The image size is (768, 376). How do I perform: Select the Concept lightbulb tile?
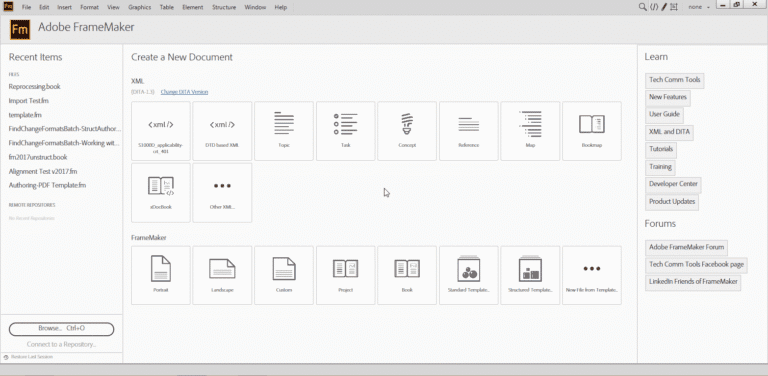click(407, 131)
